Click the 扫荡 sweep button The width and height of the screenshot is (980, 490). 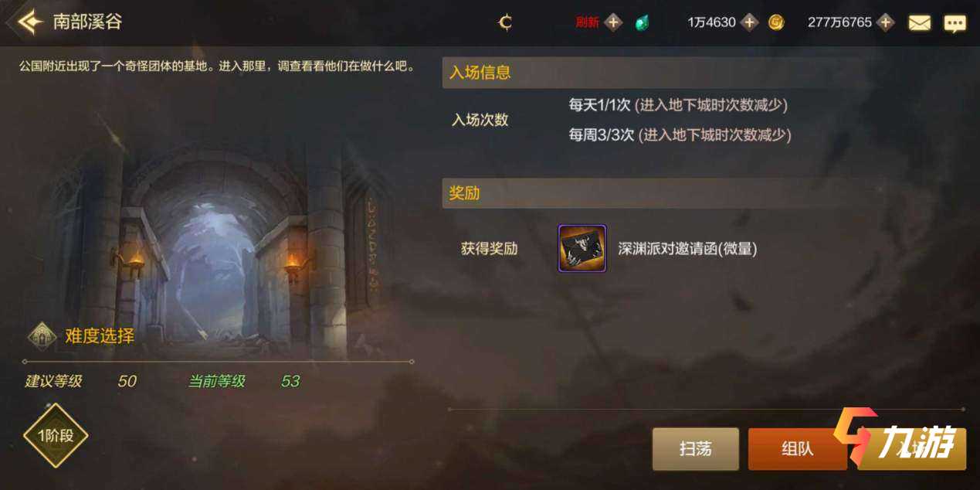pyautogui.click(x=696, y=449)
